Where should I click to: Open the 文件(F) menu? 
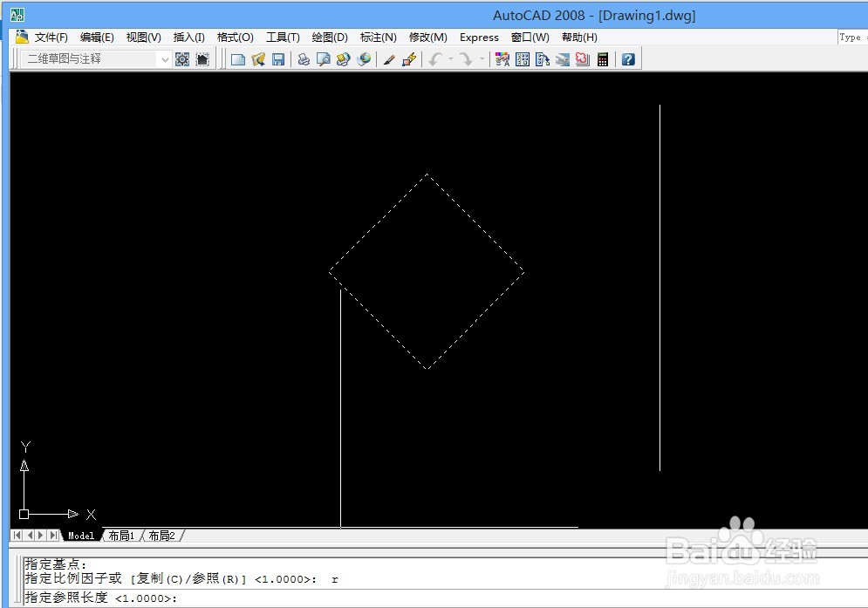(51, 38)
